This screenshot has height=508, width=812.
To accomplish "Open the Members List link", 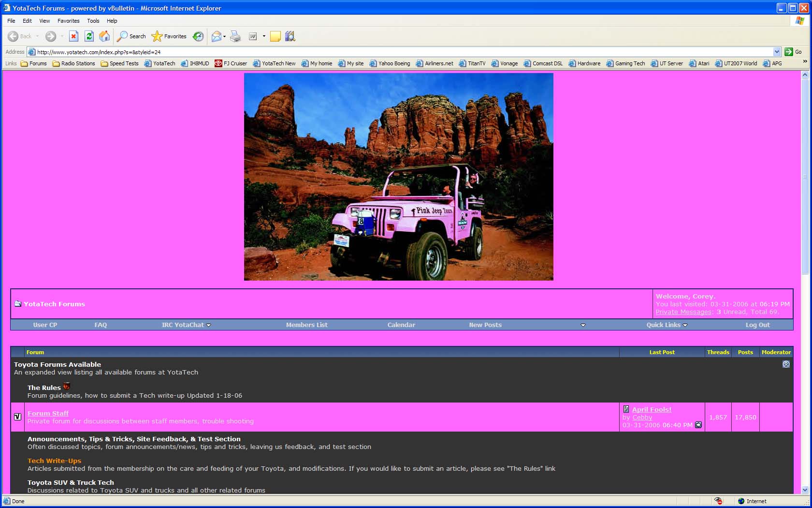I will pos(306,325).
